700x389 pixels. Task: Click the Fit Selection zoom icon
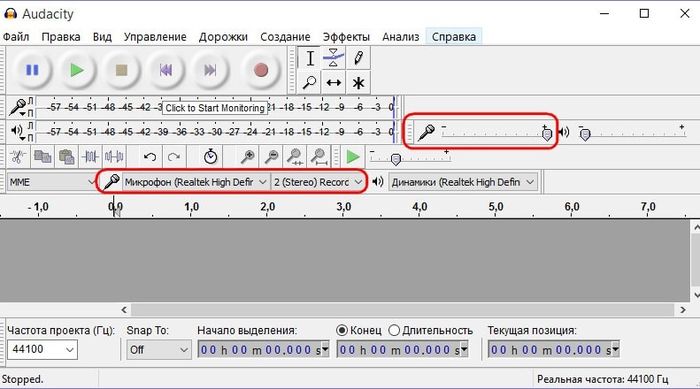[x=295, y=157]
